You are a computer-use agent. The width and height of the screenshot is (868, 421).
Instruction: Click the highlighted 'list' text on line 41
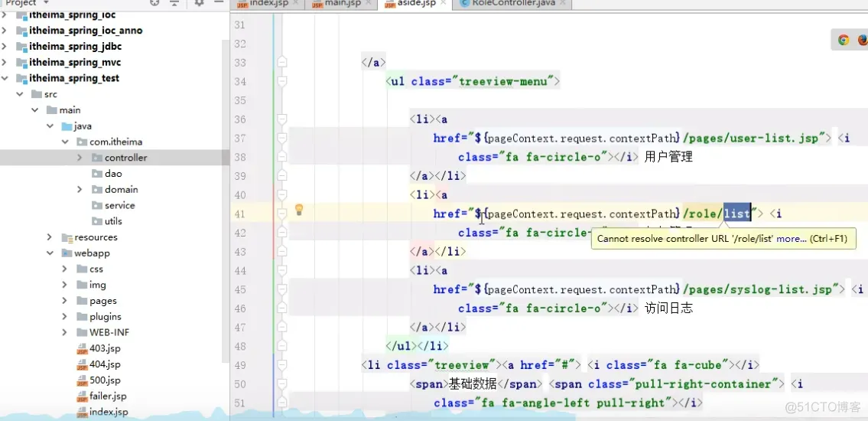pyautogui.click(x=736, y=214)
